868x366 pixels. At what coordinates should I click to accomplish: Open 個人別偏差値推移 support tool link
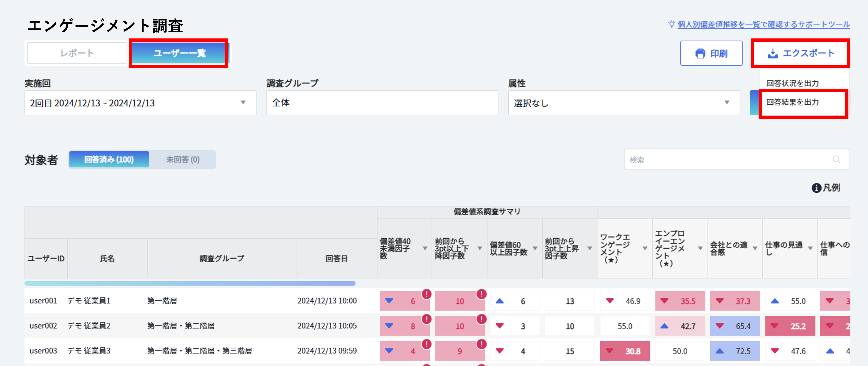tap(764, 24)
